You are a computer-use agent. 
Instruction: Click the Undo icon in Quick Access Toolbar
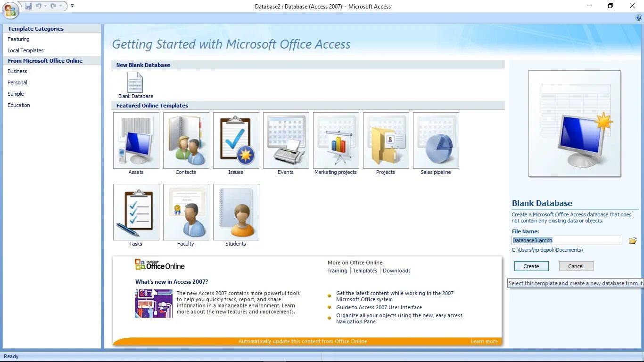pos(39,6)
